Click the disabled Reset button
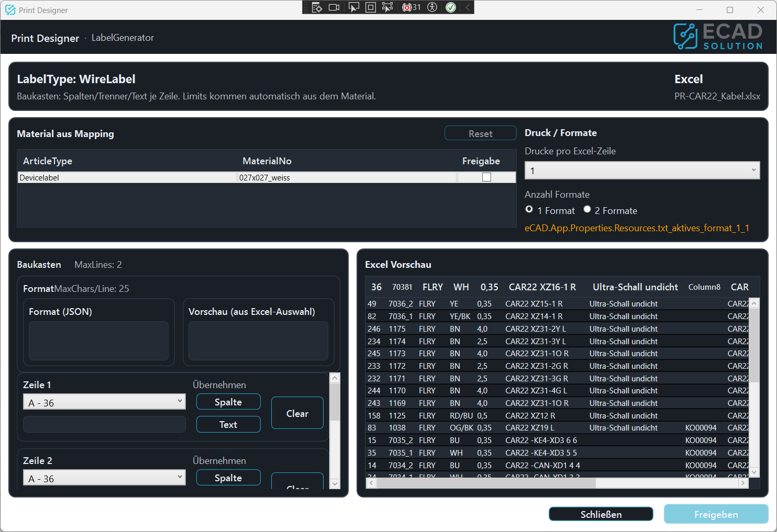The width and height of the screenshot is (777, 532). pos(480,133)
